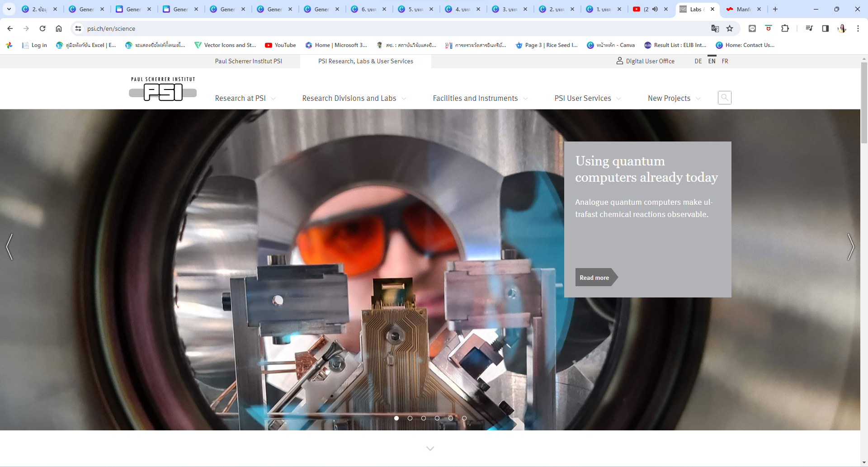View site information icon in address bar
The width and height of the screenshot is (868, 467).
click(x=78, y=28)
